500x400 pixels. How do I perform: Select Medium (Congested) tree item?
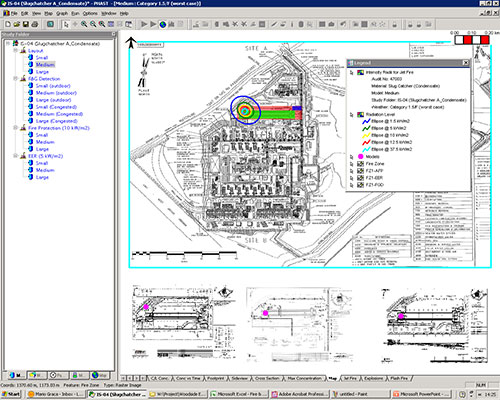pyautogui.click(x=59, y=114)
